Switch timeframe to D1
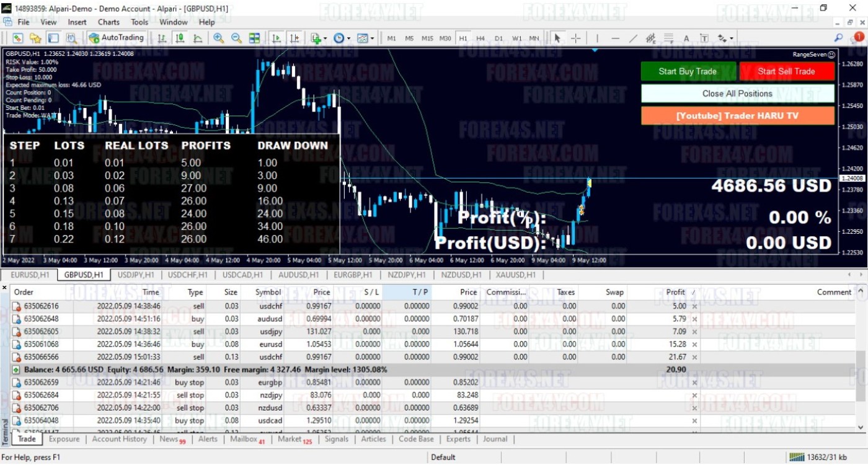 coord(498,38)
